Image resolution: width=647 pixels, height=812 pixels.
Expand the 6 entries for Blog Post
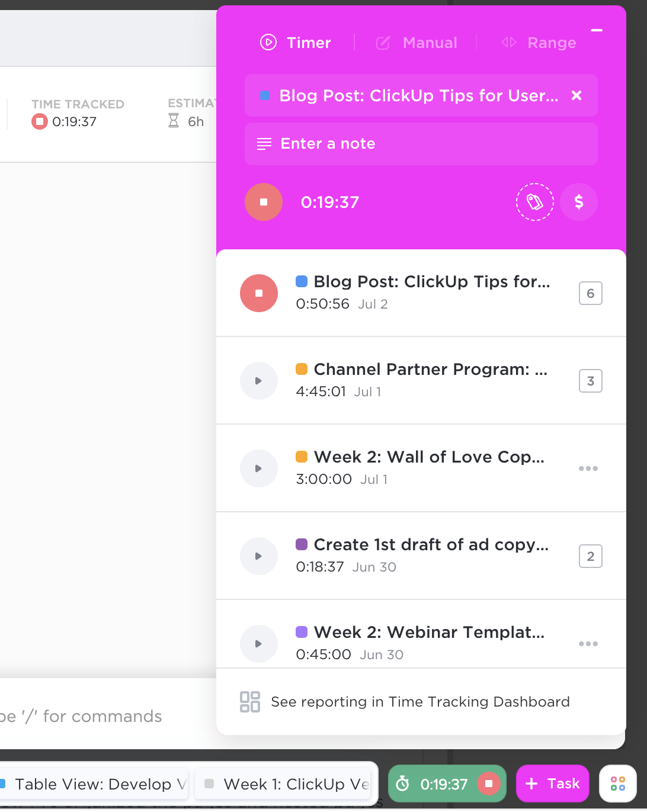point(590,293)
